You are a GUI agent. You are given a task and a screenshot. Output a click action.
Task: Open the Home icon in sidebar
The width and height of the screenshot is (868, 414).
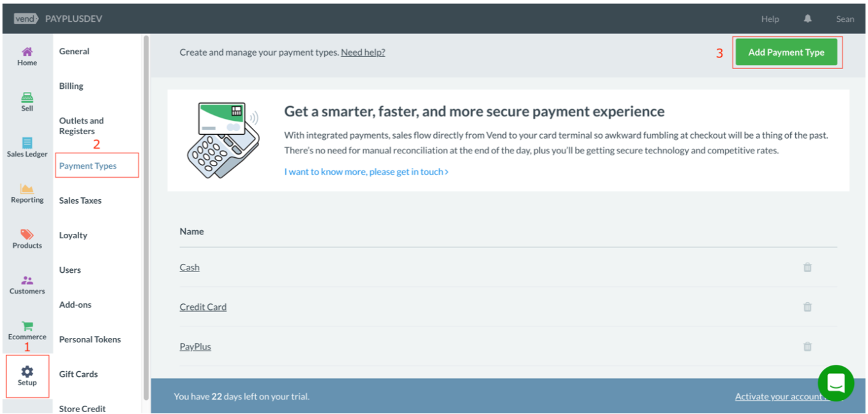point(27,52)
